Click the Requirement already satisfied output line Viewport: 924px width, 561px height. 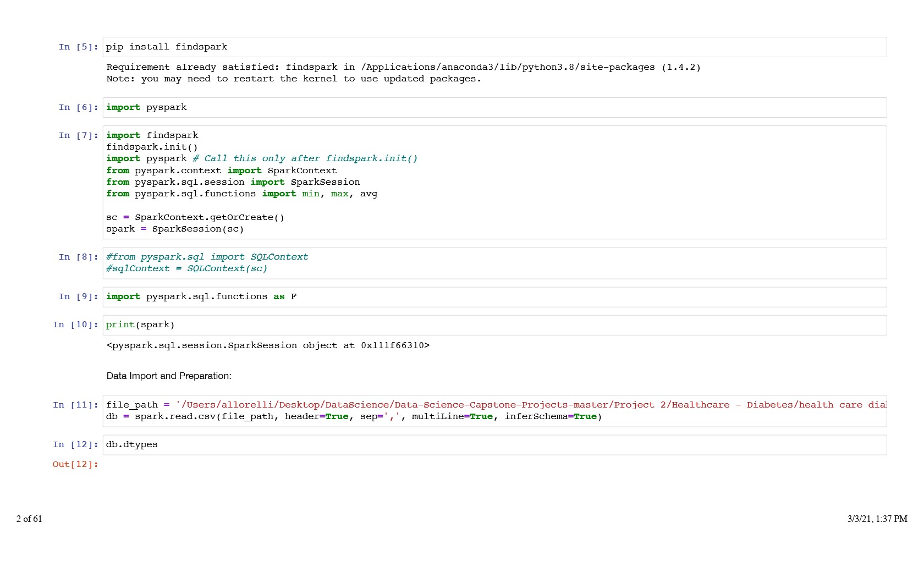(403, 67)
